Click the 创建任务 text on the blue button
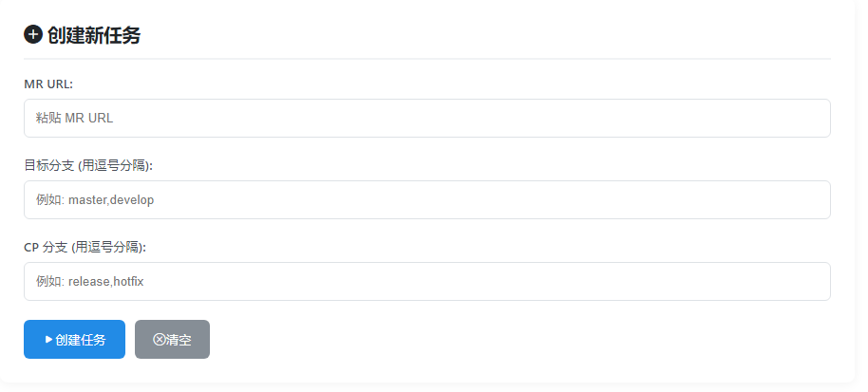This screenshot has height=392, width=868. tap(81, 340)
